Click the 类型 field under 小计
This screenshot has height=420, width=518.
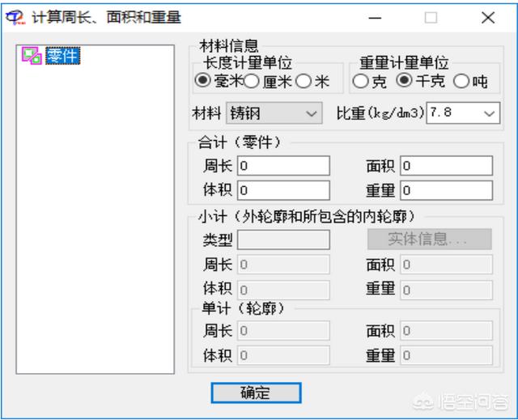pos(283,240)
